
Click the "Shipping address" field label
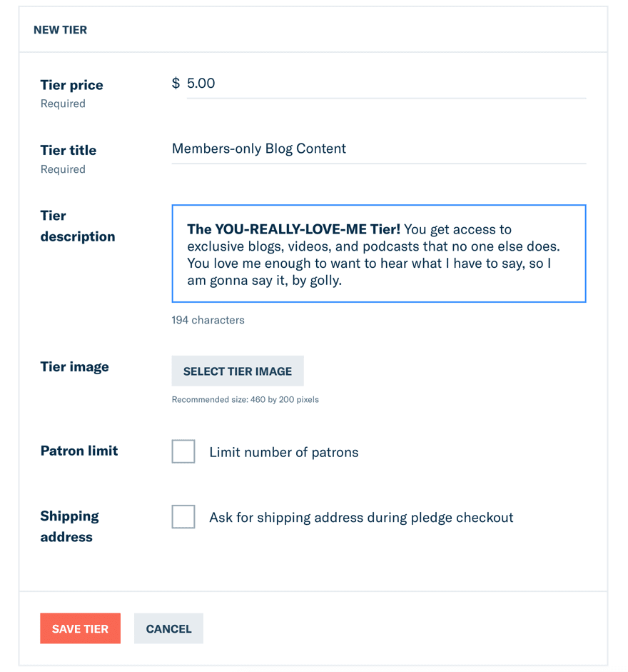(69, 526)
